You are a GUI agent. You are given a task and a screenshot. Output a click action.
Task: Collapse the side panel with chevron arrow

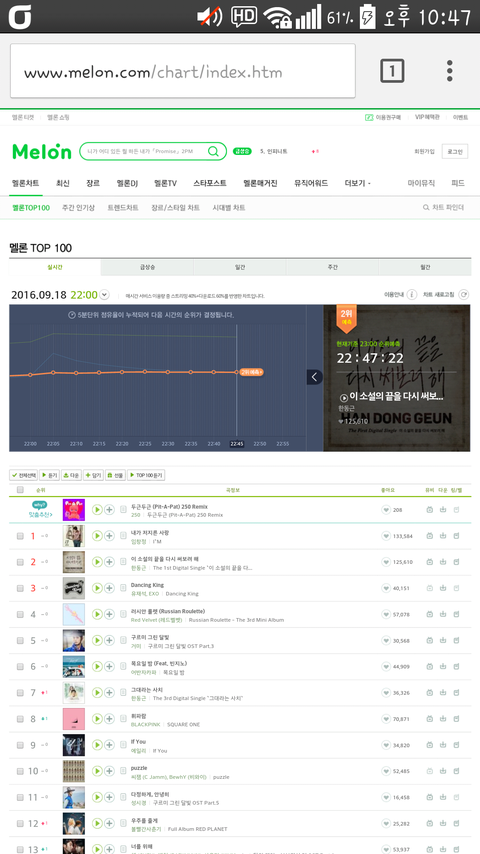click(314, 377)
